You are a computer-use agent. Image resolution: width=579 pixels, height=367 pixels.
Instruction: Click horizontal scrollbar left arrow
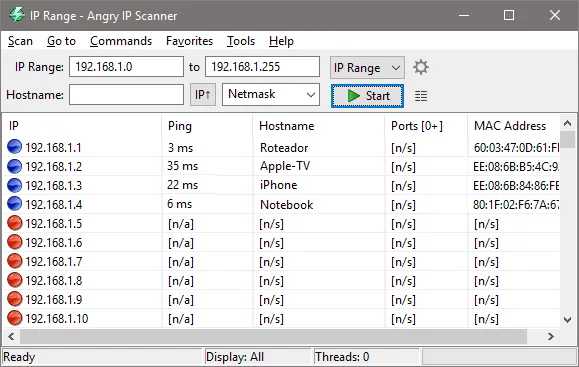point(11,336)
